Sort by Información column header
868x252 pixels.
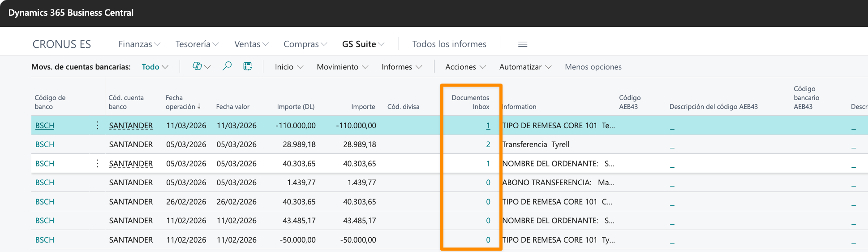click(x=519, y=107)
